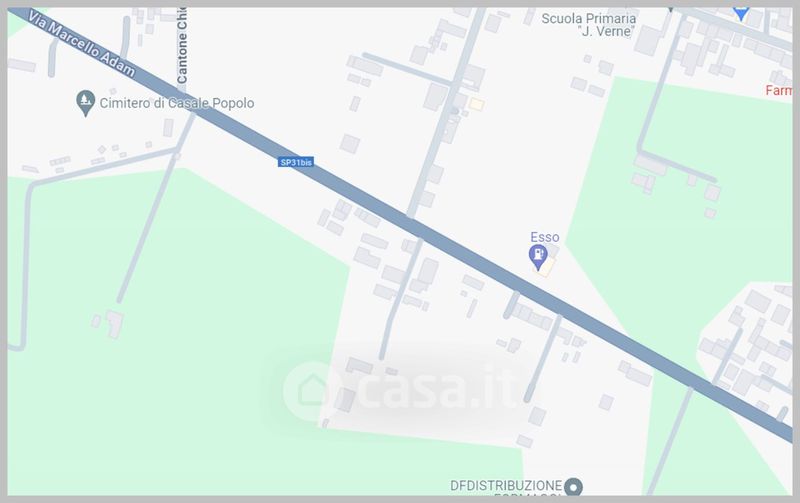
Task: Open the Cimitero di Casale Popolo label
Action: (177, 103)
